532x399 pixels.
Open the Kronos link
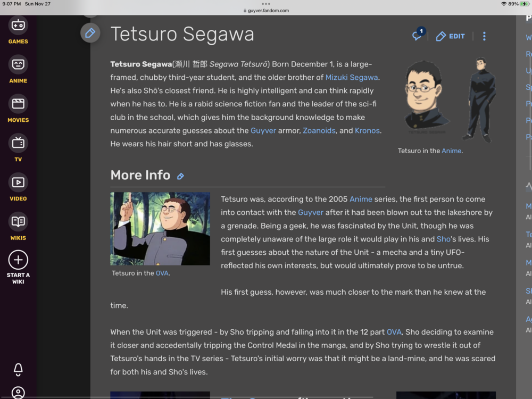pos(367,131)
